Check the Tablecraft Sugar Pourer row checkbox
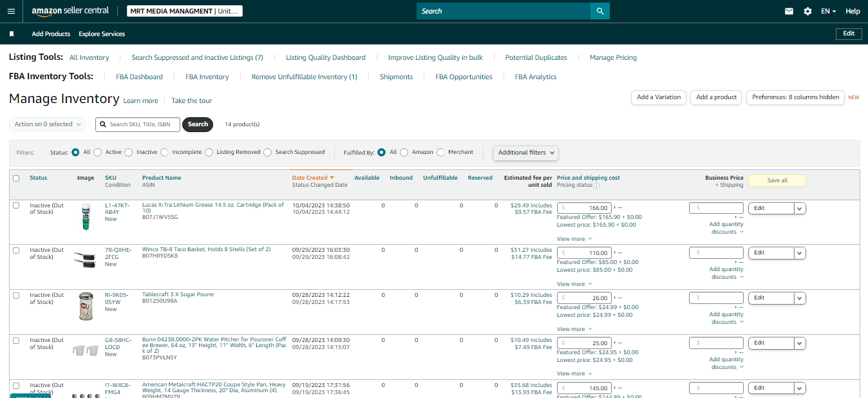Image resolution: width=868 pixels, height=398 pixels. [x=16, y=296]
